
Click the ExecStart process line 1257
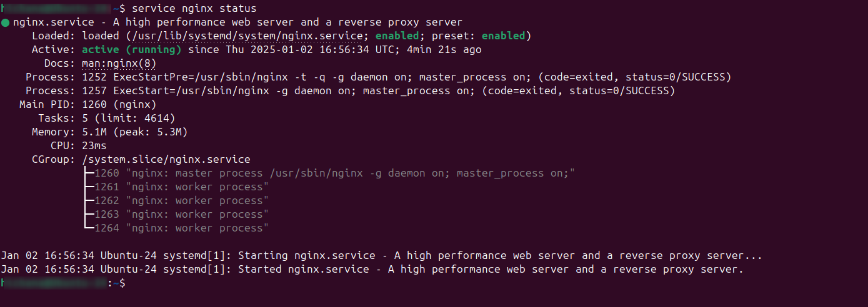click(378, 91)
